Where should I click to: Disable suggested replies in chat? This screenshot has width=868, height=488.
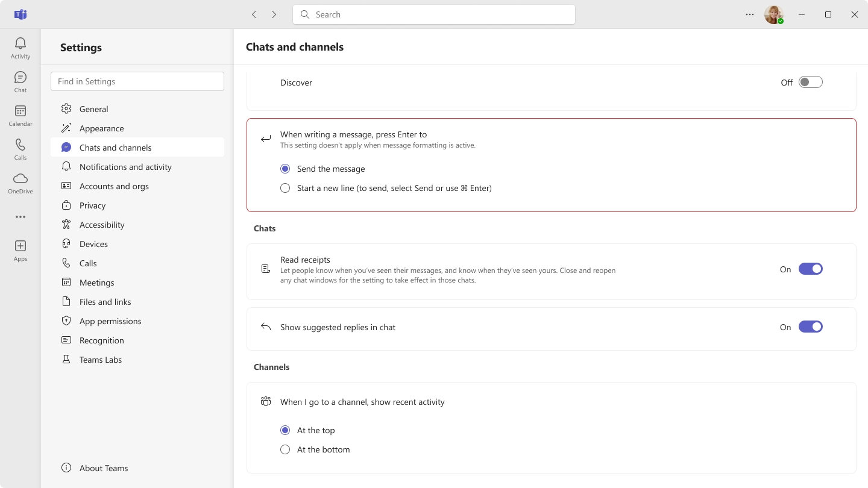click(811, 327)
